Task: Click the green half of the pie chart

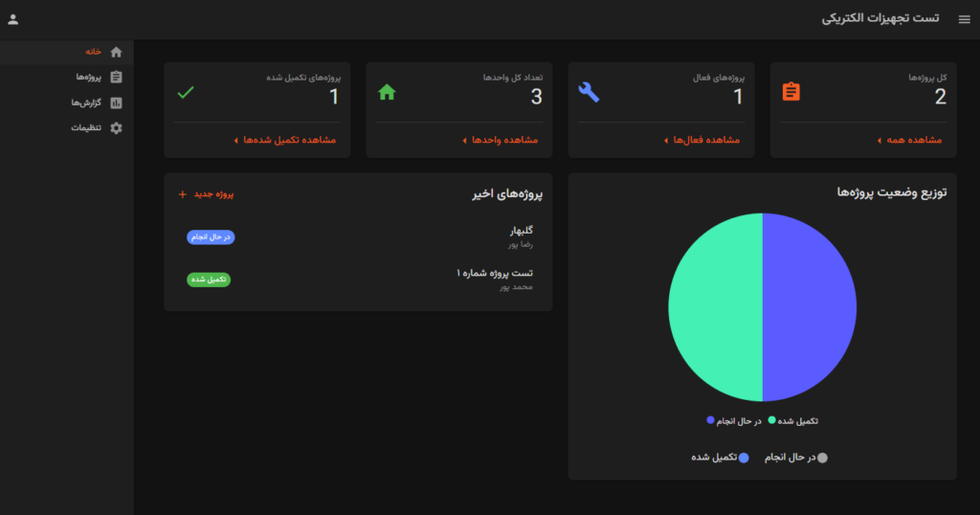Action: pyautogui.click(x=714, y=307)
